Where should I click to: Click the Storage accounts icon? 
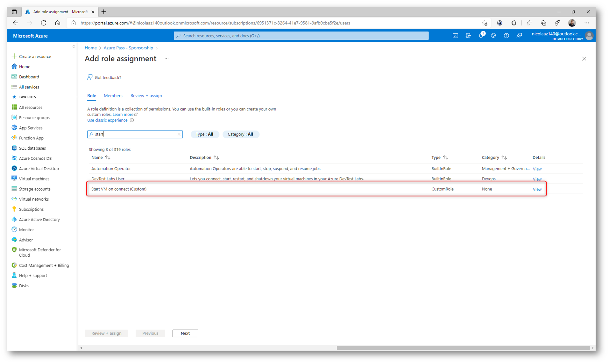pyautogui.click(x=14, y=189)
